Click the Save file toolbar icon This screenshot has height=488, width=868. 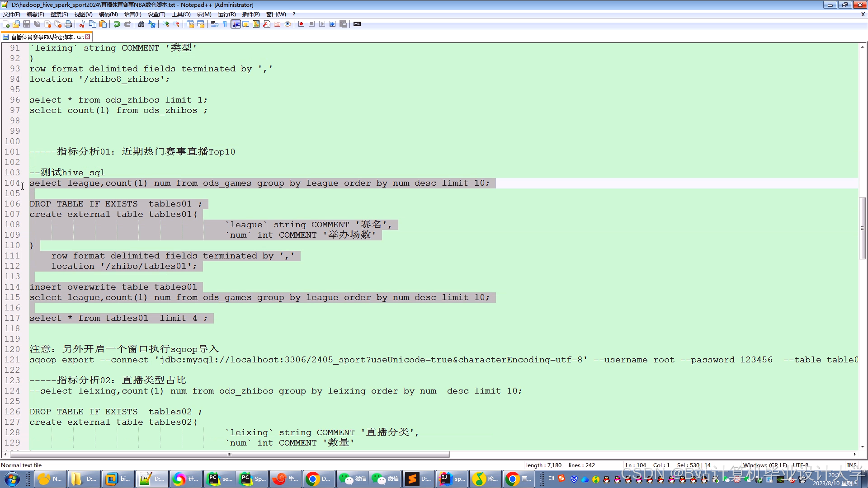pos(27,24)
